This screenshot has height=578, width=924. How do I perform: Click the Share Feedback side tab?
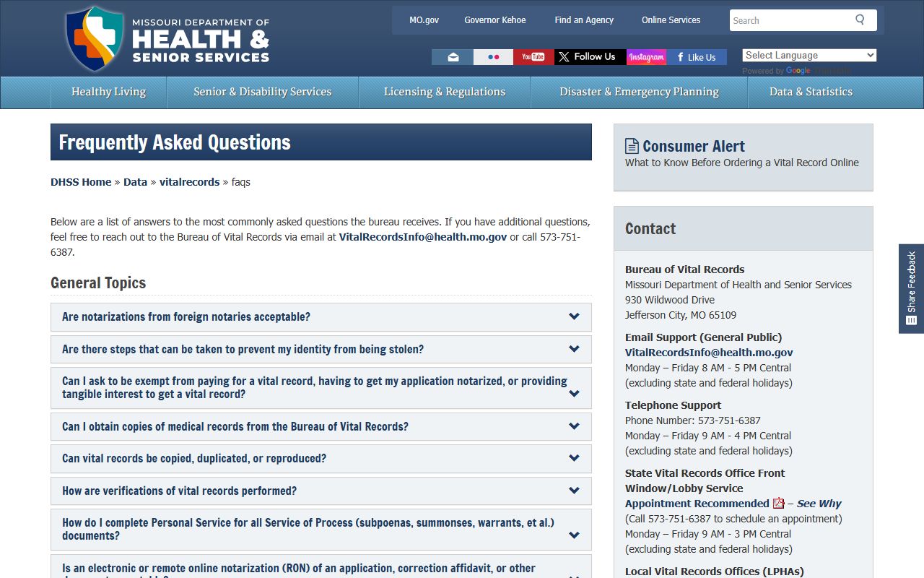click(911, 288)
